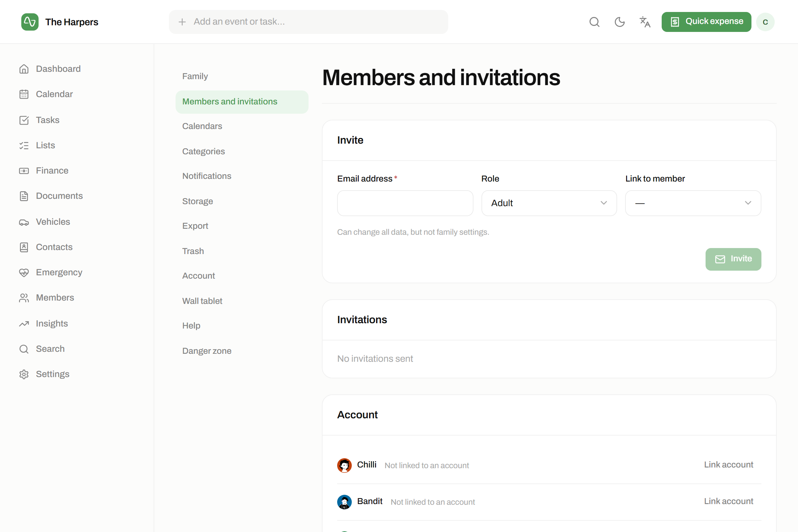The width and height of the screenshot is (798, 532).
Task: Click Link account for Bandit
Action: click(729, 501)
